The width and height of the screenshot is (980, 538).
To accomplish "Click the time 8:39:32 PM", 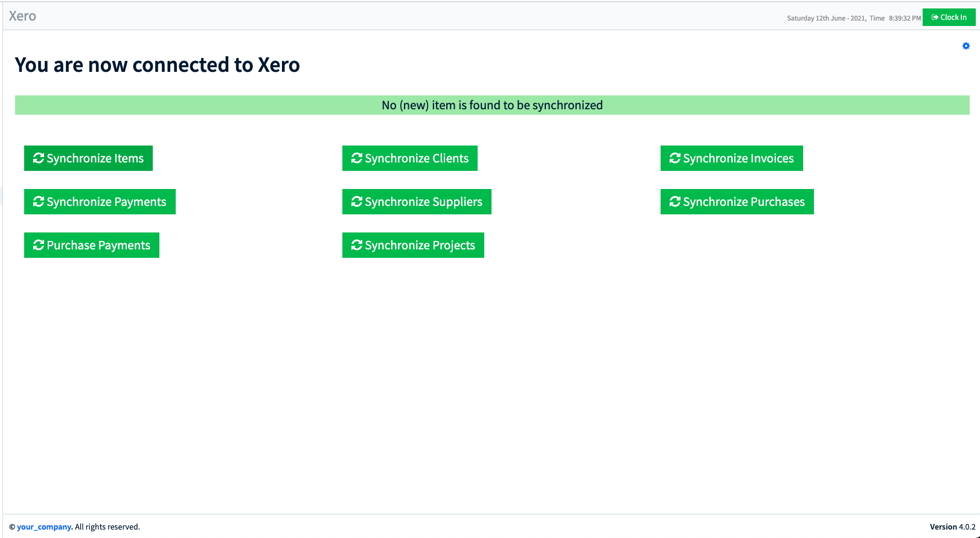I will click(905, 18).
